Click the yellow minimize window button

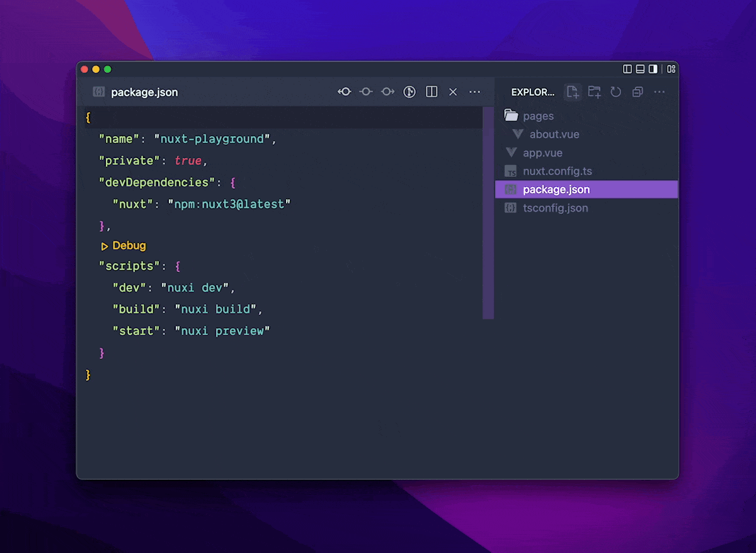[x=96, y=69]
